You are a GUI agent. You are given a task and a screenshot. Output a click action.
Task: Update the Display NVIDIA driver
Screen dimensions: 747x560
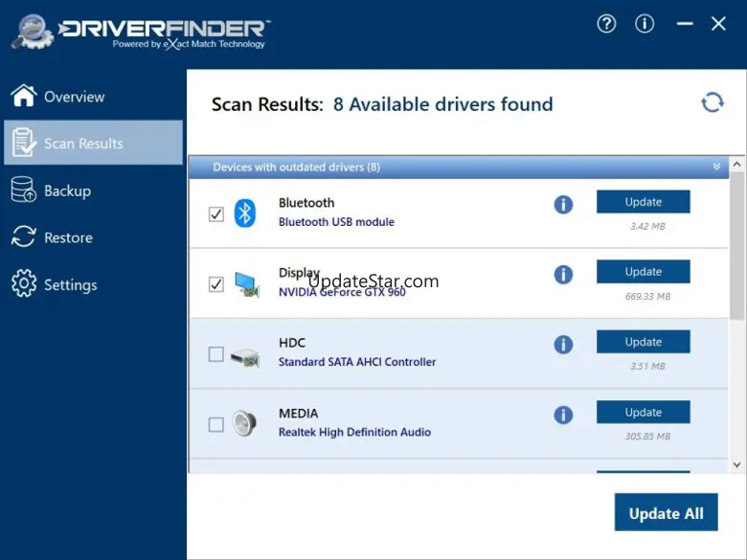[644, 272]
